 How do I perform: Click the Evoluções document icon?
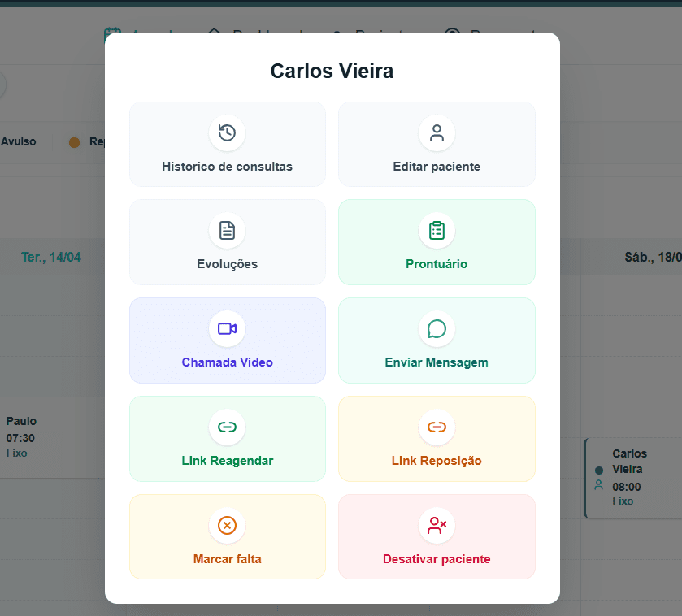click(x=227, y=231)
